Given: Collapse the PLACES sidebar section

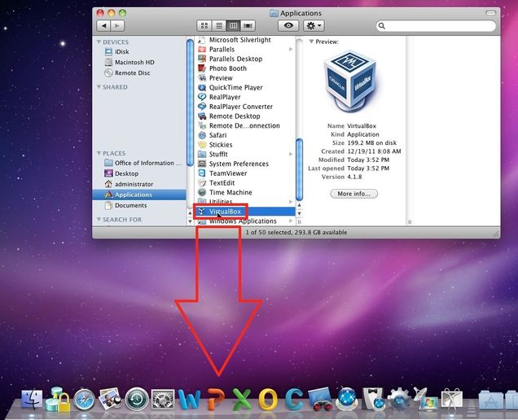Looking at the screenshot, I should click(99, 153).
